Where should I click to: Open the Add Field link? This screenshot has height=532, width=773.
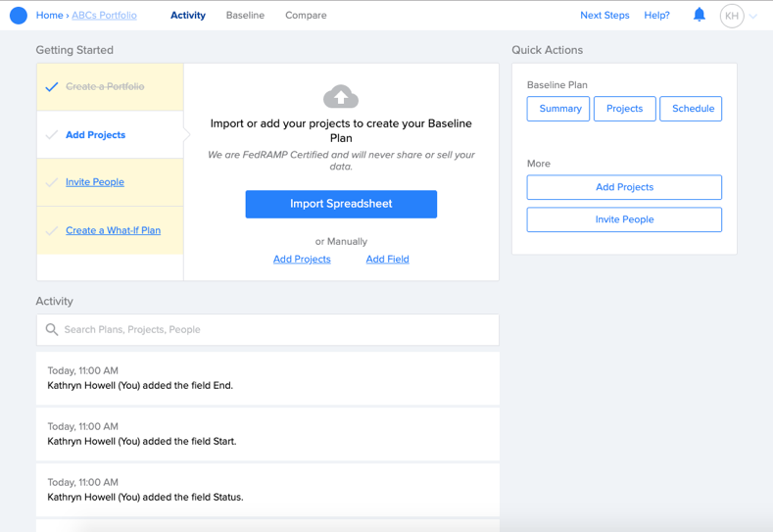coord(388,259)
